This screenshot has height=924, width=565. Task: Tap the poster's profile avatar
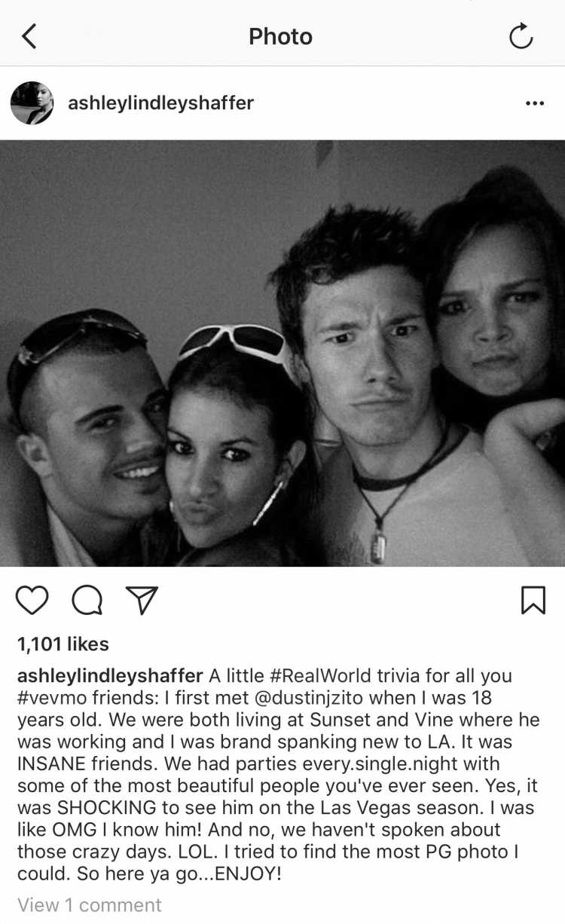[x=32, y=103]
